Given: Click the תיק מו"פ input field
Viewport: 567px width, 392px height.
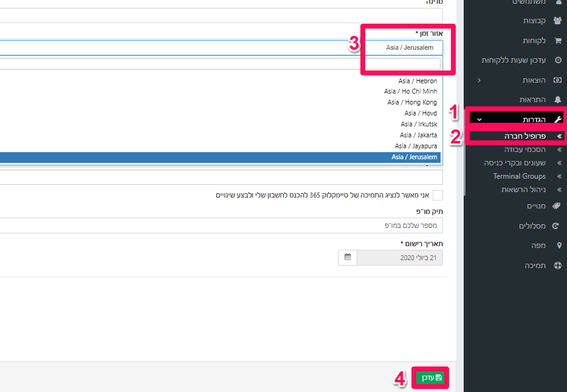Looking at the screenshot, I should tap(221, 225).
